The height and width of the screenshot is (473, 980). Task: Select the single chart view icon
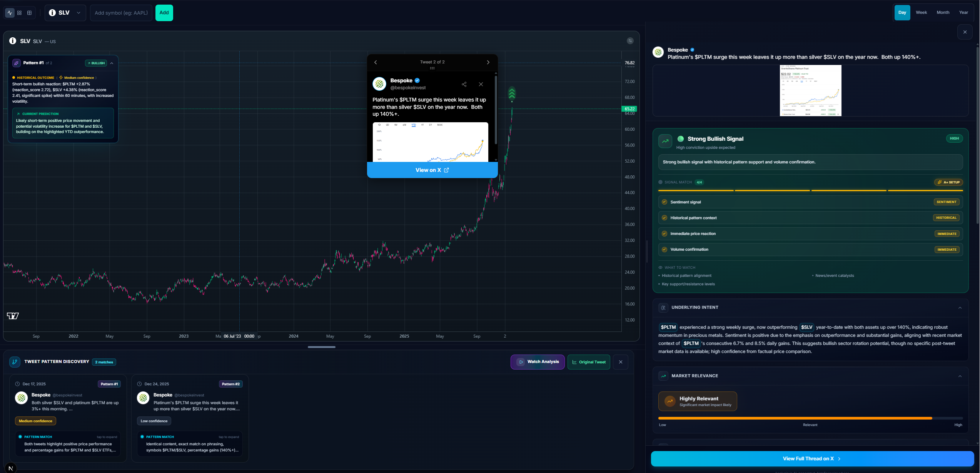tap(9, 13)
